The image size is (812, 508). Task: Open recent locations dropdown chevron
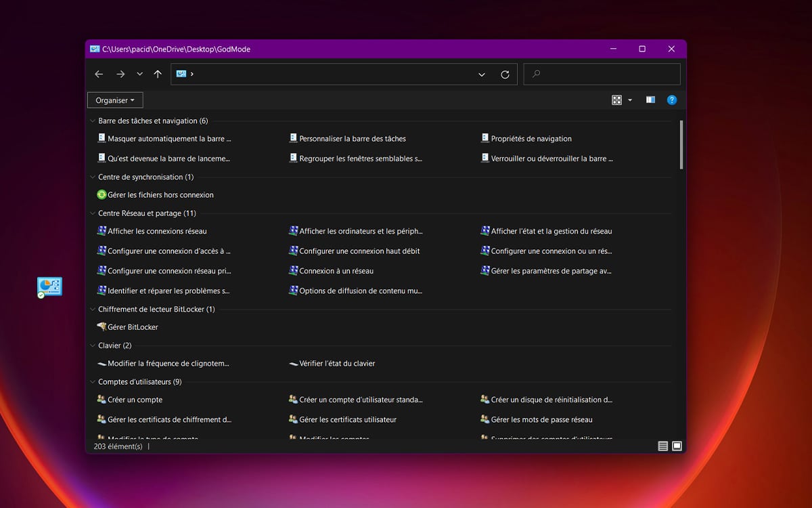pyautogui.click(x=139, y=75)
